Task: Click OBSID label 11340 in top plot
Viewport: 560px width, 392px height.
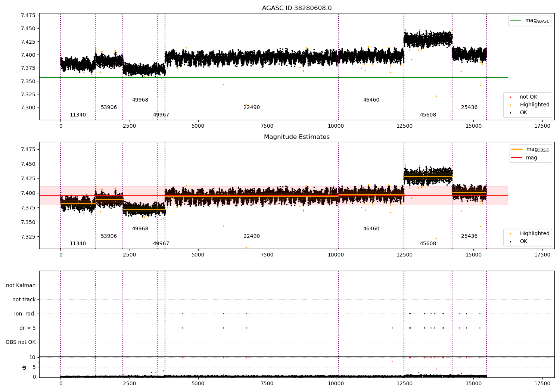Action: pos(78,115)
